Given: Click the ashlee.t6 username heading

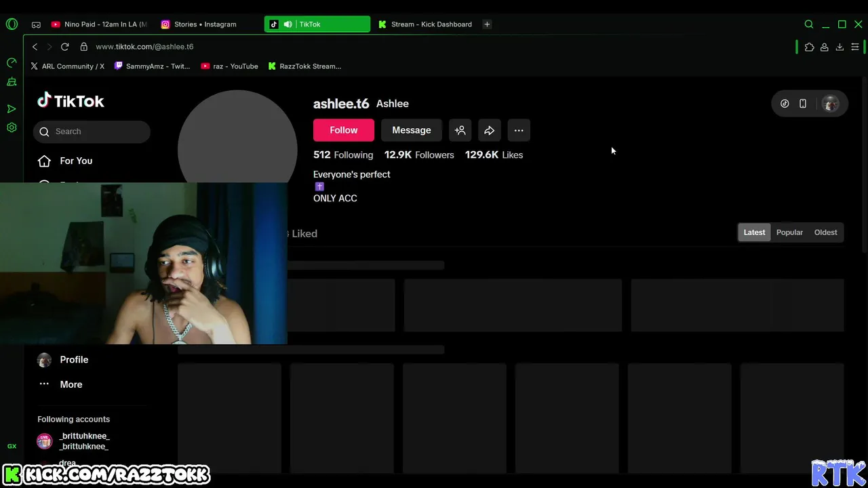Looking at the screenshot, I should click(x=341, y=104).
